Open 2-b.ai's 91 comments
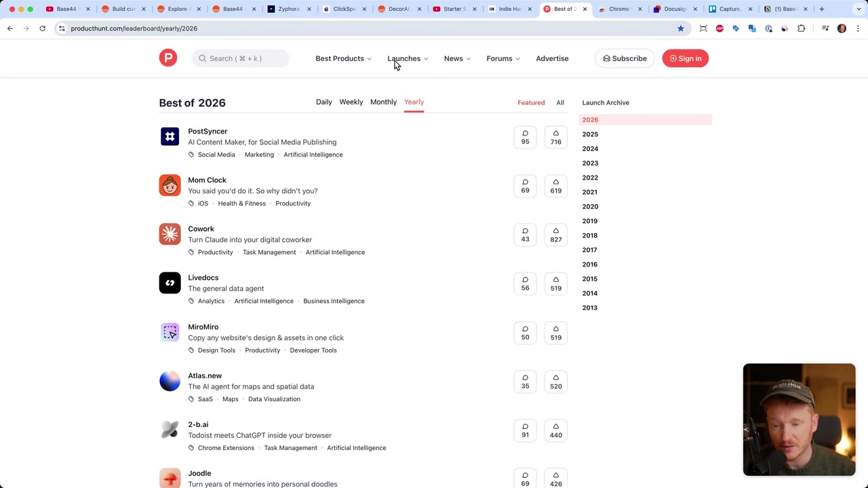Image resolution: width=868 pixels, height=488 pixels. (x=525, y=431)
